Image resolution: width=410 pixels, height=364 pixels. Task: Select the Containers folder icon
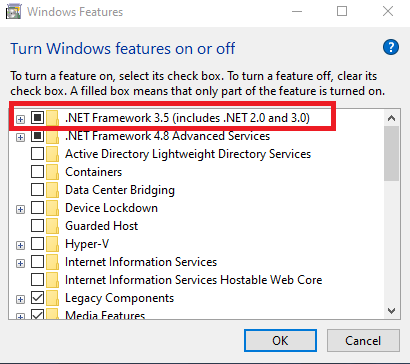pos(52,172)
